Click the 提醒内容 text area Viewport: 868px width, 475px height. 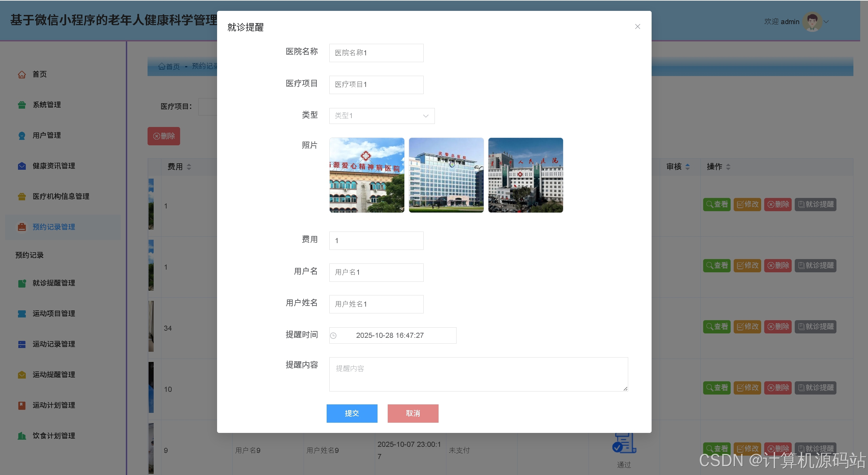(x=478, y=374)
